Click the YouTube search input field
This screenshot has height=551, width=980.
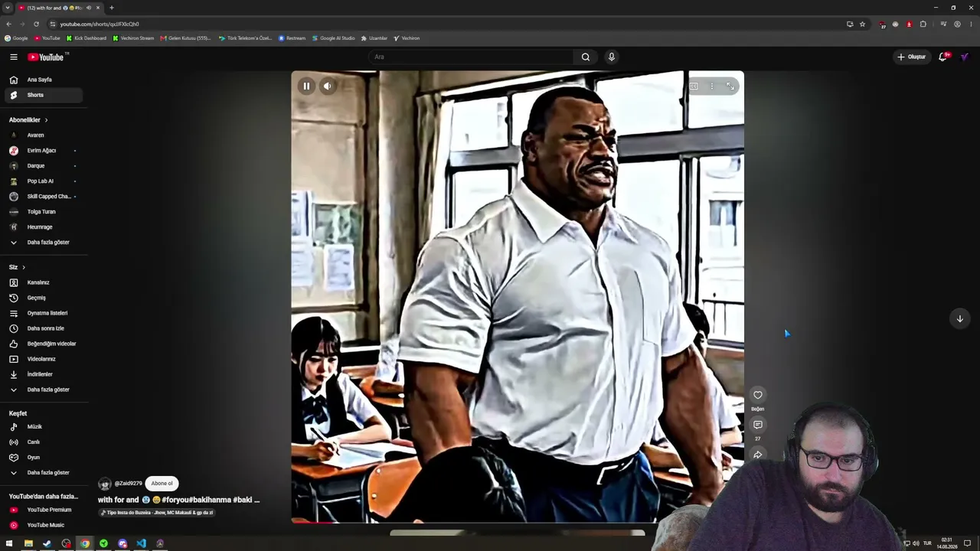471,57
